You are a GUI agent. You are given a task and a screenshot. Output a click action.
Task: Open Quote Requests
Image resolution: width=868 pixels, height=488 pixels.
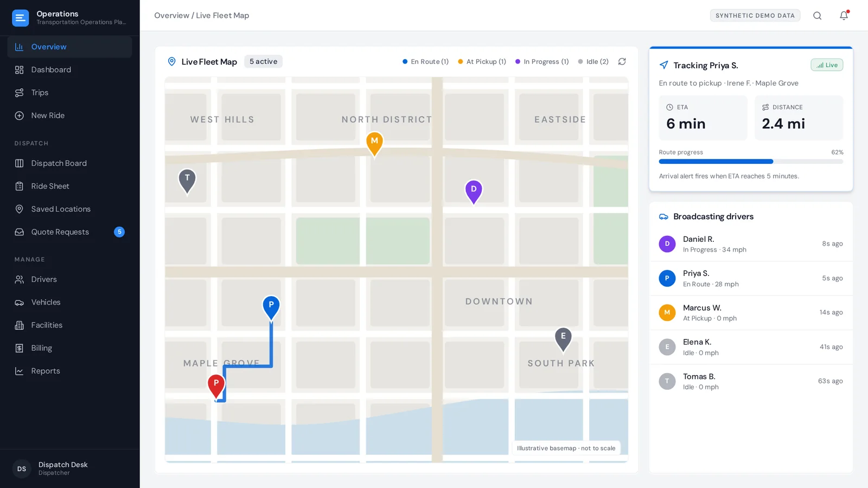point(69,232)
